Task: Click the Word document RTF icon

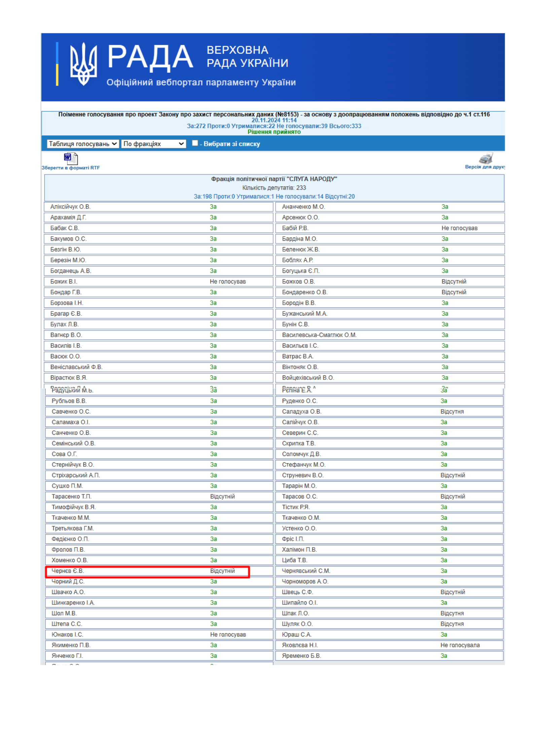Action: pos(71,158)
